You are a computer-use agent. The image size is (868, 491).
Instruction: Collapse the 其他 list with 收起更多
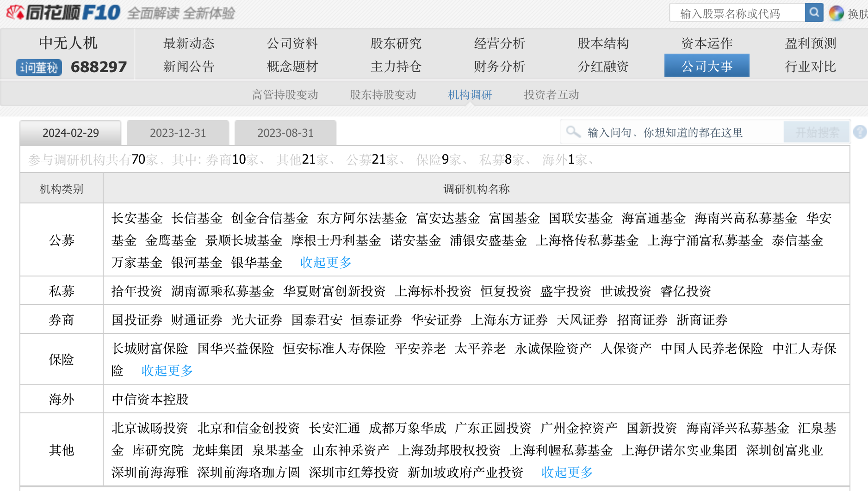point(567,473)
